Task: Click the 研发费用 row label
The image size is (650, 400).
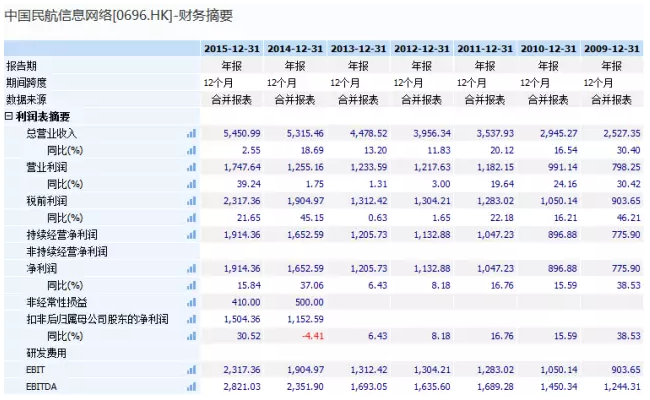Action: coord(46,353)
